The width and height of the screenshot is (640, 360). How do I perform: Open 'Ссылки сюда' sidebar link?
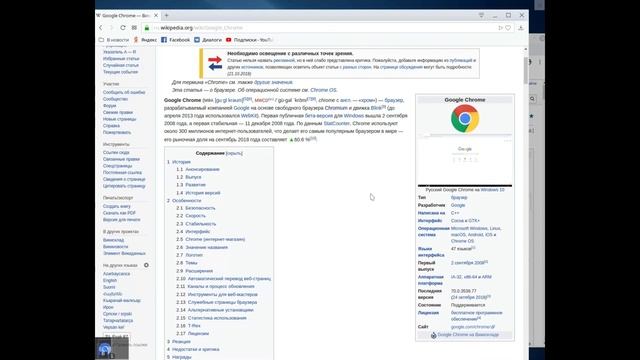point(116,153)
